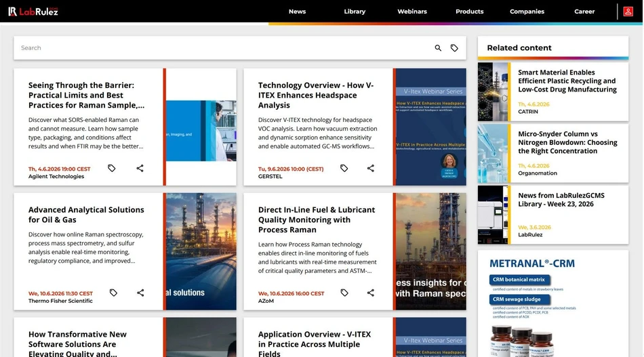644x357 pixels.
Task: Open News from LabRulezGCMS Library Week 23
Action: tap(561, 200)
